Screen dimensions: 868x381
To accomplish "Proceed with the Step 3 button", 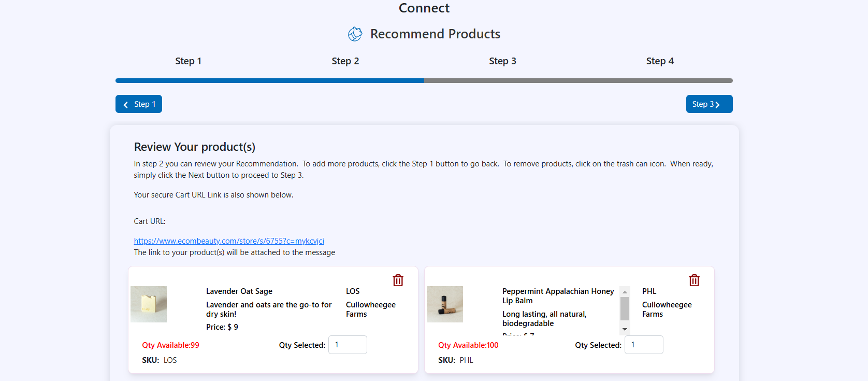I will pos(709,104).
